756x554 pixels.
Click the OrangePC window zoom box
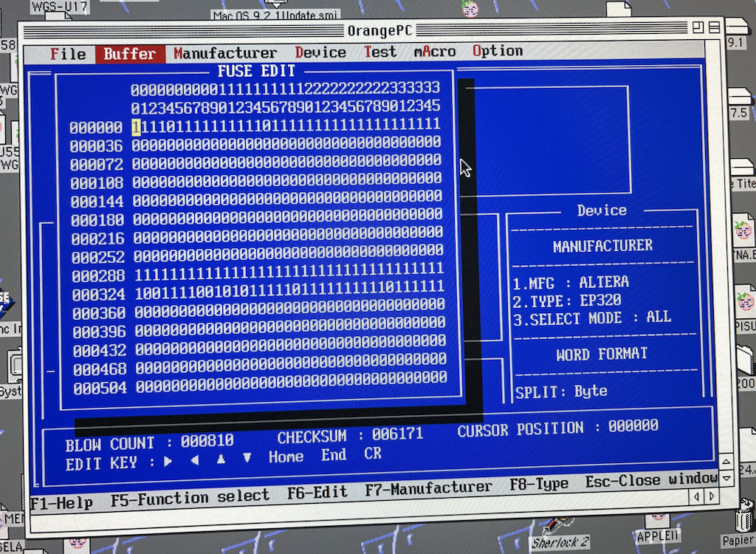point(697,27)
